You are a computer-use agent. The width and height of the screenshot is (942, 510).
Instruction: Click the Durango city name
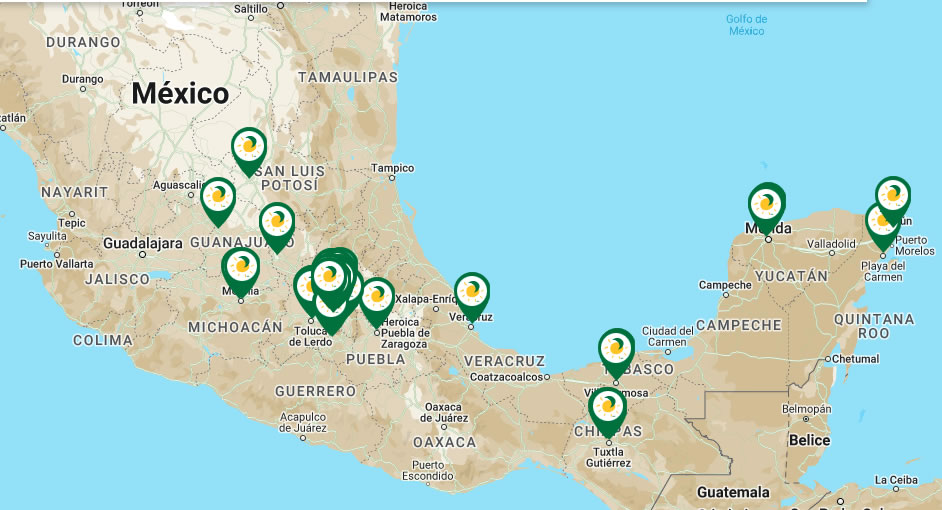pos(82,79)
